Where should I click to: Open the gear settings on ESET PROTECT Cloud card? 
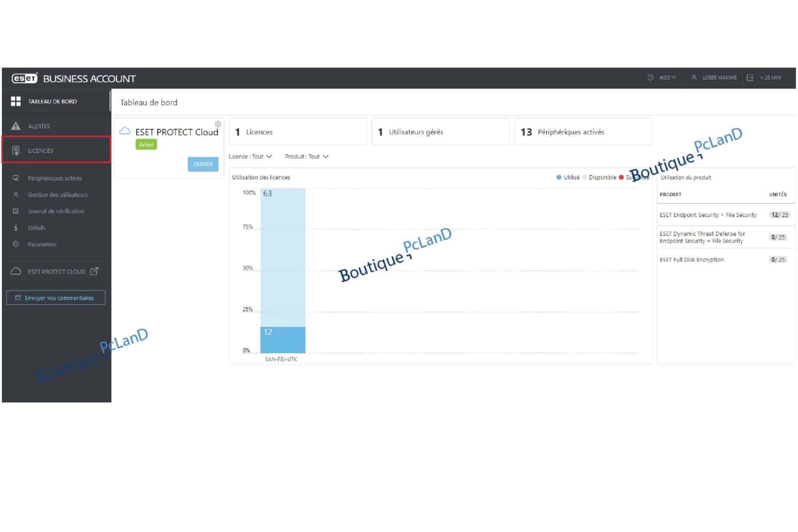pyautogui.click(x=218, y=124)
